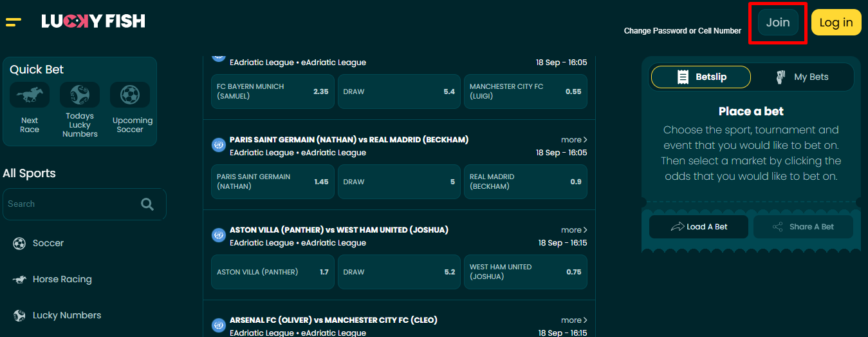Select Upcoming Soccer ball icon
Image resolution: width=868 pixels, height=337 pixels.
(x=130, y=95)
